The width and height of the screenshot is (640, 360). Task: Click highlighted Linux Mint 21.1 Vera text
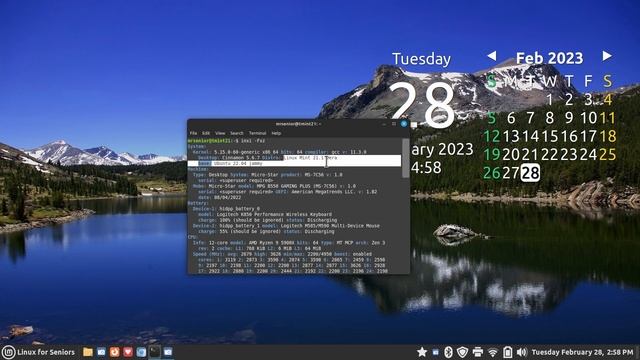[x=311, y=158]
